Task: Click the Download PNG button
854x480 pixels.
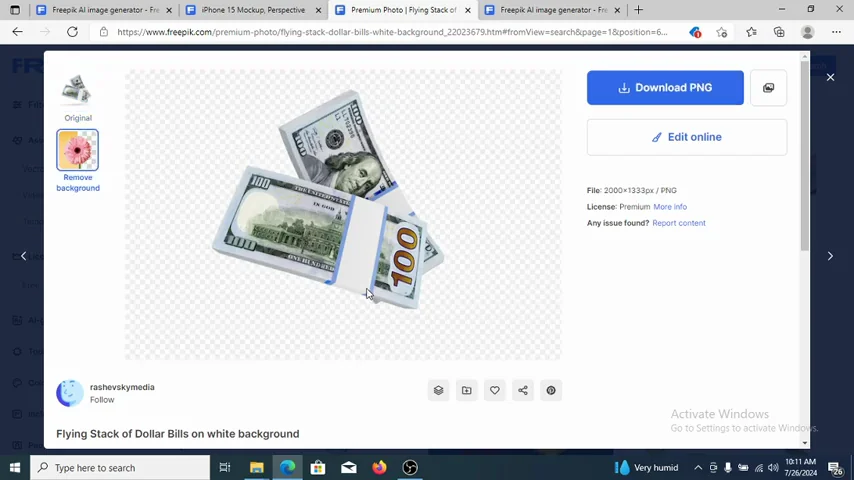Action: (665, 88)
